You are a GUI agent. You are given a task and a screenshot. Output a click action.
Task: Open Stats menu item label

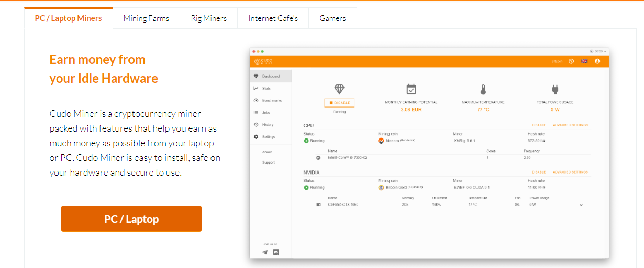pos(267,88)
